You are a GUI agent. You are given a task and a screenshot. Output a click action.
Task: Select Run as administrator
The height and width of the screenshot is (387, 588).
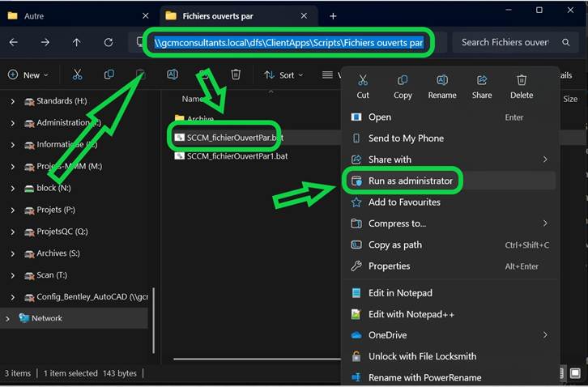450,181
